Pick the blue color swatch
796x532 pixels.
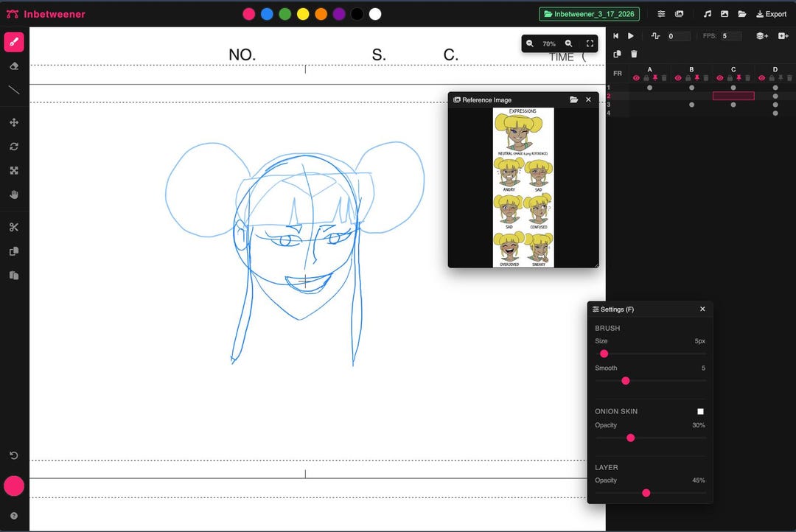coord(267,14)
